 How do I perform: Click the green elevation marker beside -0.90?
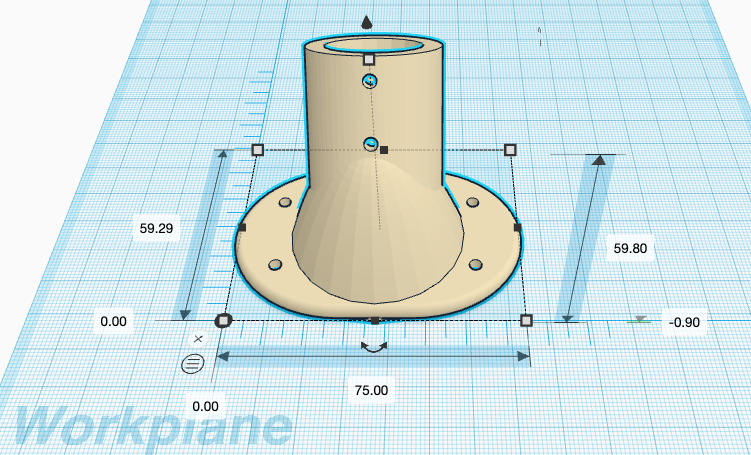click(640, 320)
